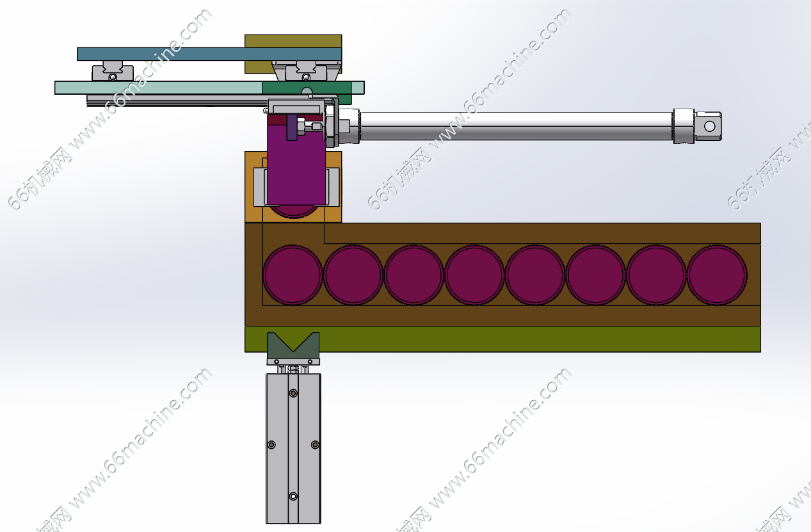811x532 pixels.
Task: Select the left linear guide slider block
Action: (112, 71)
